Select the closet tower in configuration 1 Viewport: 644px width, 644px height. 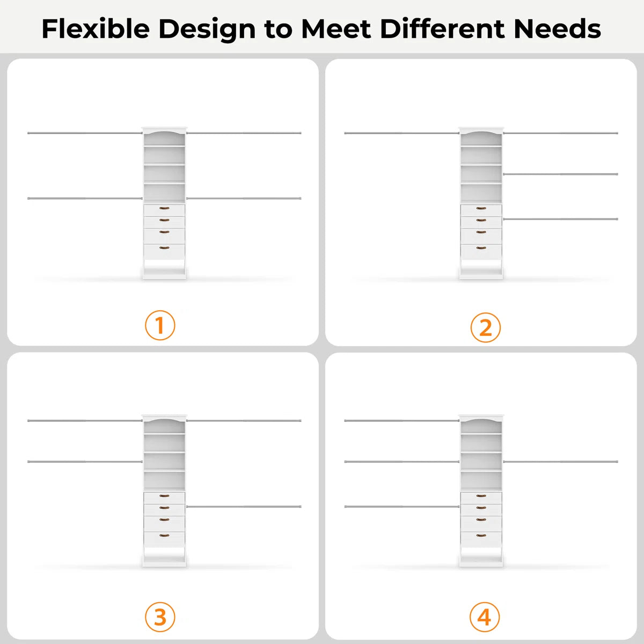coord(164,203)
